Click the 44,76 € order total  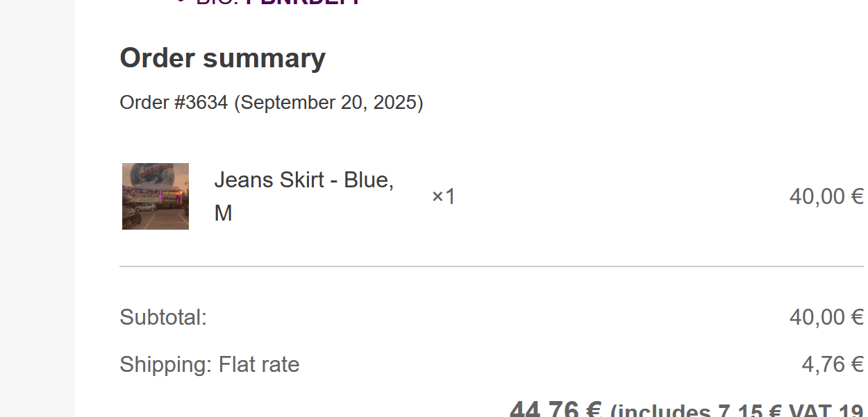[x=555, y=409]
